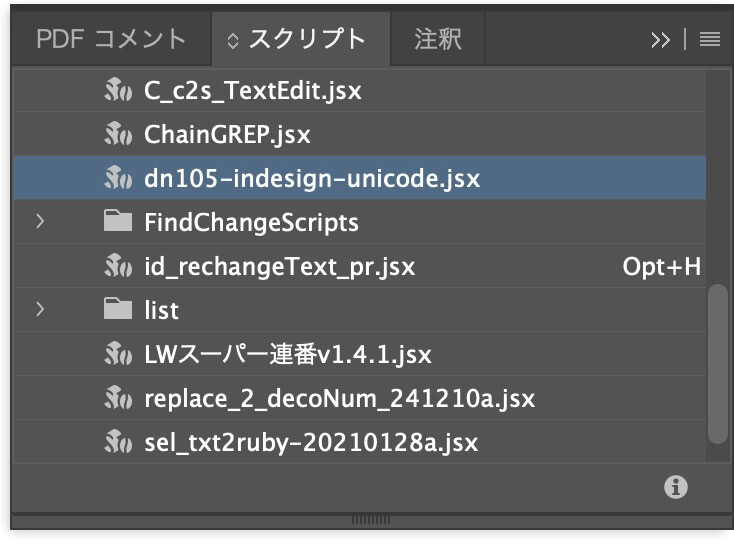Switch to the PDF コメント tab
The width and height of the screenshot is (734, 544).
pos(111,40)
